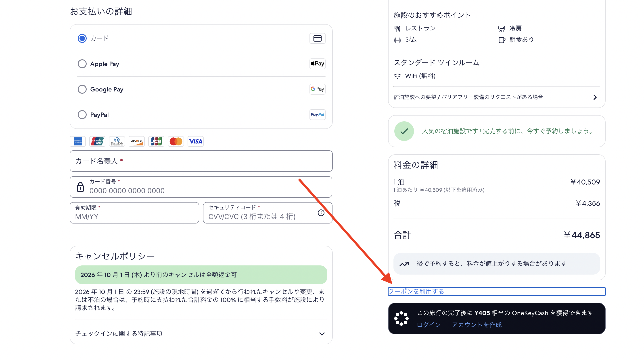Image resolution: width=644 pixels, height=360 pixels.
Task: Click the 冷房 air conditioning icon
Action: [x=502, y=29]
